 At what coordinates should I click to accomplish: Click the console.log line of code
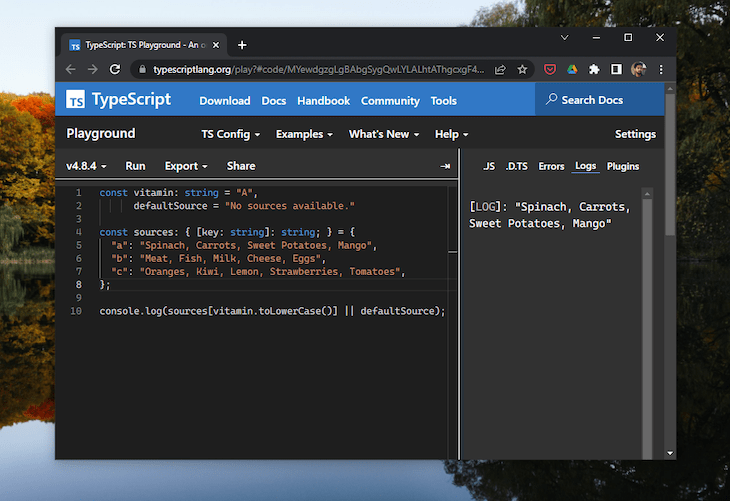pos(272,311)
